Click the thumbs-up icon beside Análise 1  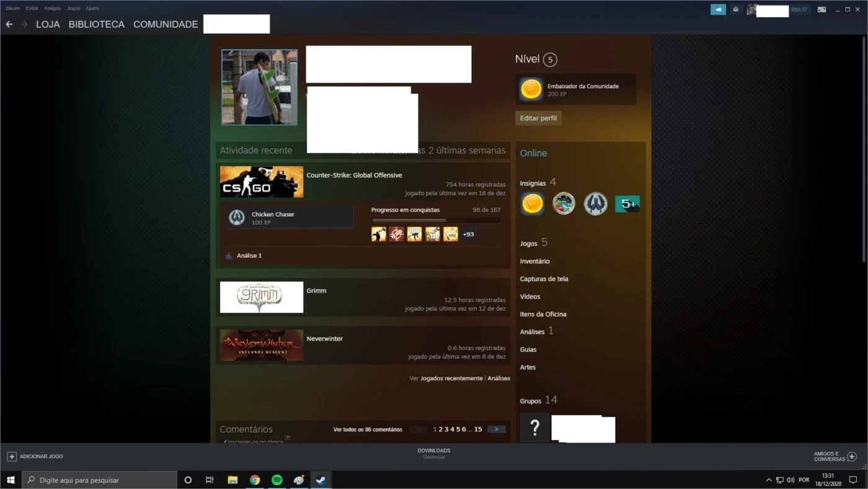(x=229, y=256)
